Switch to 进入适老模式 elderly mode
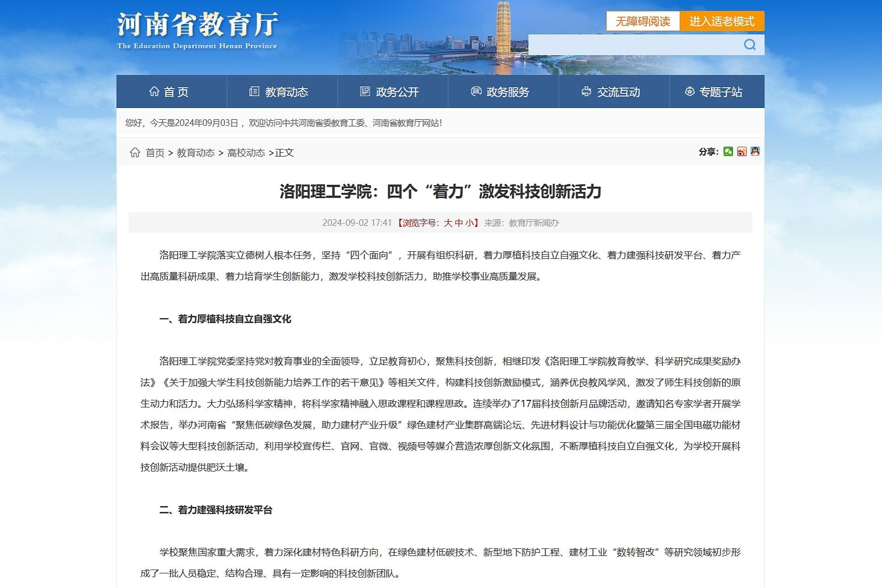The width and height of the screenshot is (882, 588). [x=722, y=21]
